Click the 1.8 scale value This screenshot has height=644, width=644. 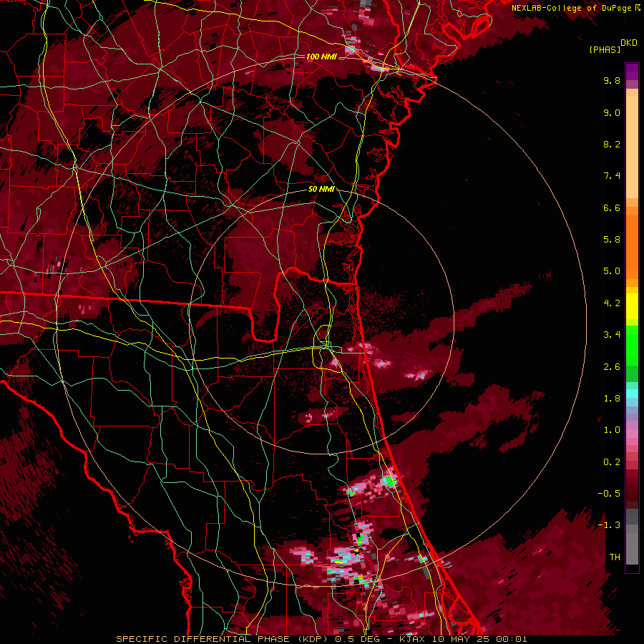coord(612,399)
